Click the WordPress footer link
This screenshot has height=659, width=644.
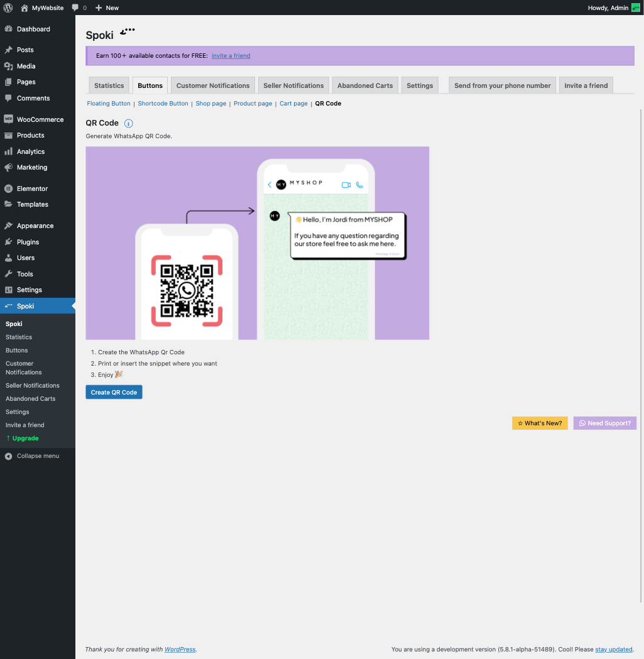pos(180,650)
